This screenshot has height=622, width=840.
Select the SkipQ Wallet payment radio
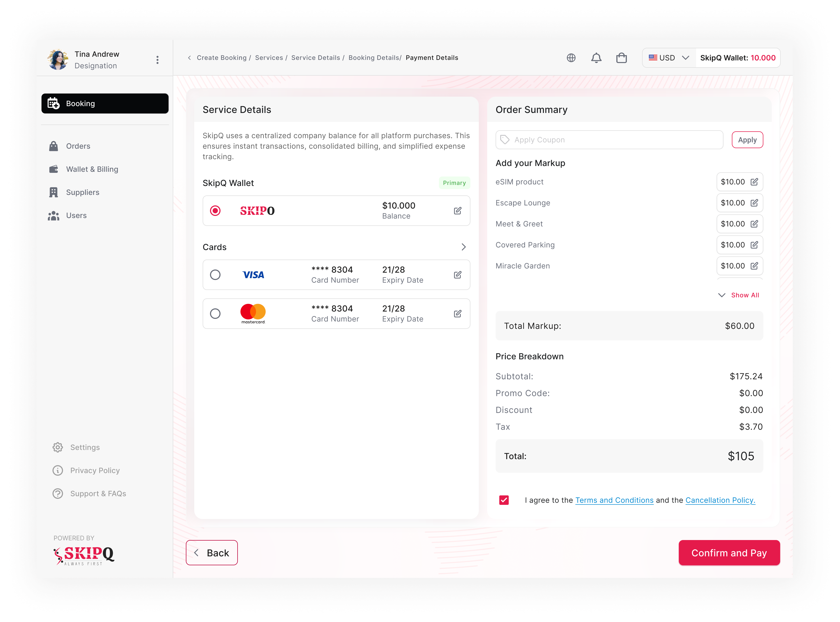point(215,210)
